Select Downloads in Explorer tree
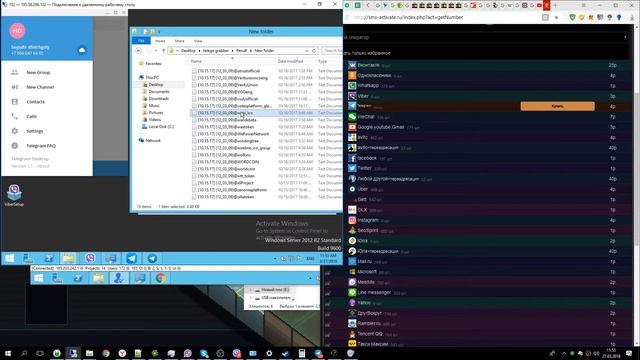This screenshot has height=360, width=640. point(158,98)
